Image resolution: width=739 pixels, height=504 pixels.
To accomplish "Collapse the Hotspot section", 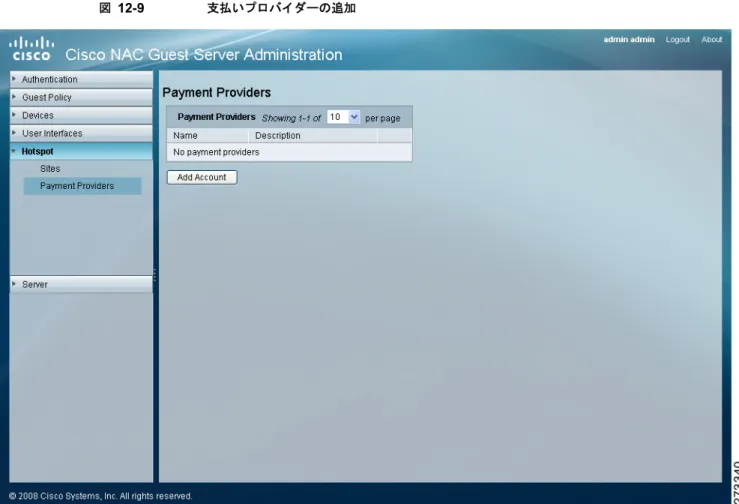I will click(81, 151).
